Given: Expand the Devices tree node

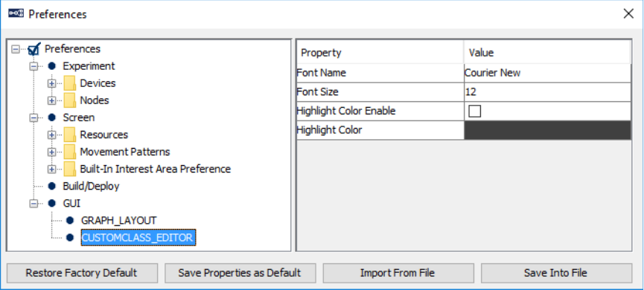Looking at the screenshot, I should (51, 84).
